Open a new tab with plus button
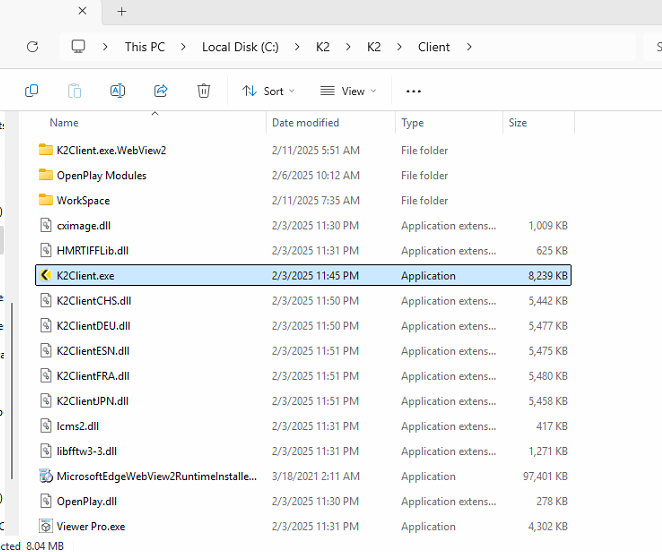 pos(122,11)
